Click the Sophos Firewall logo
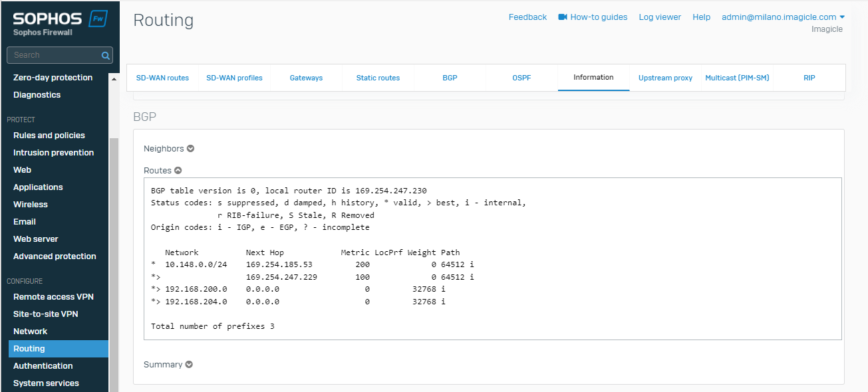868x392 pixels. 60,23
